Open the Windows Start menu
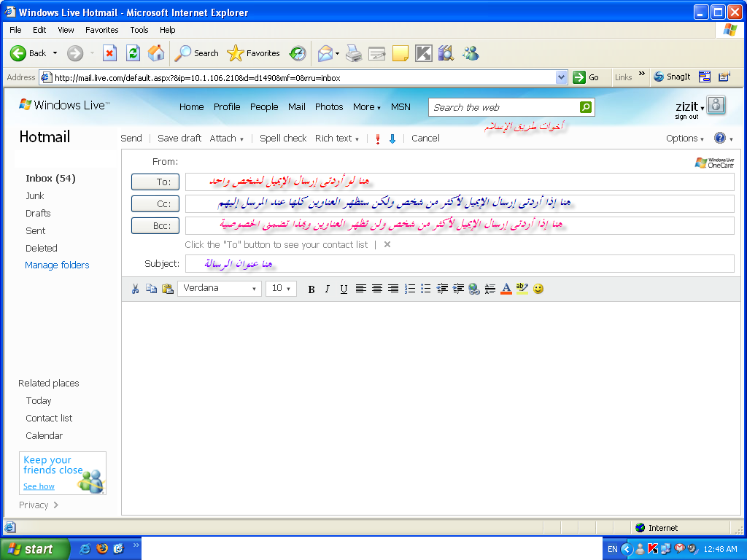This screenshot has height=560, width=747. click(34, 548)
